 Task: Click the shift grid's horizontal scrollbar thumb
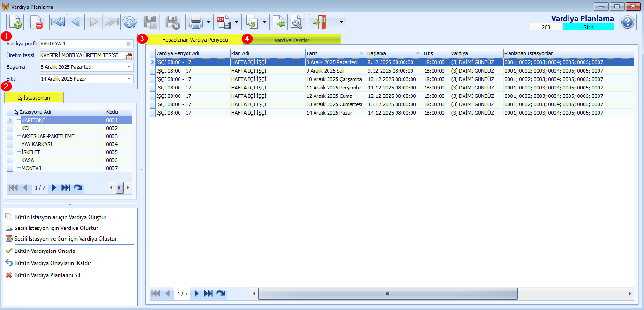(x=388, y=294)
